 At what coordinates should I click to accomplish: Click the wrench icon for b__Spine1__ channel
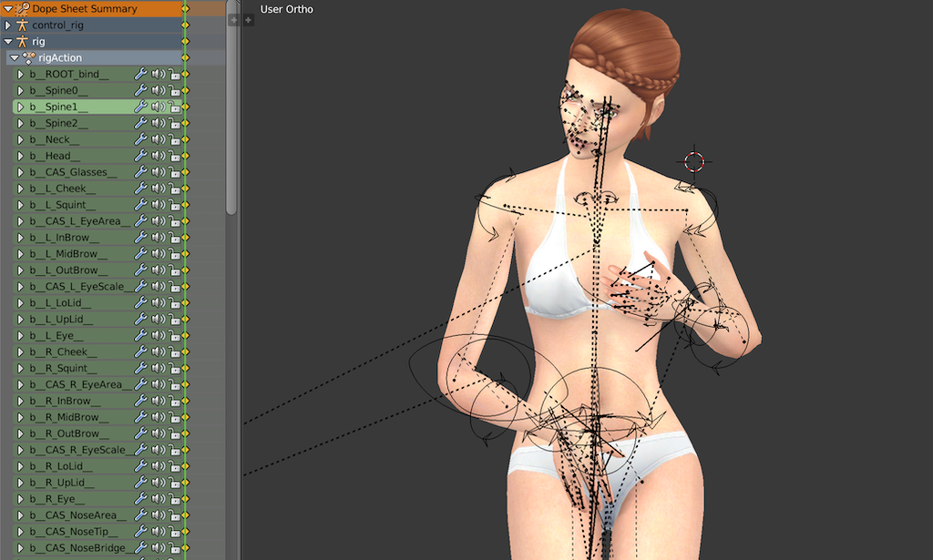pos(140,107)
